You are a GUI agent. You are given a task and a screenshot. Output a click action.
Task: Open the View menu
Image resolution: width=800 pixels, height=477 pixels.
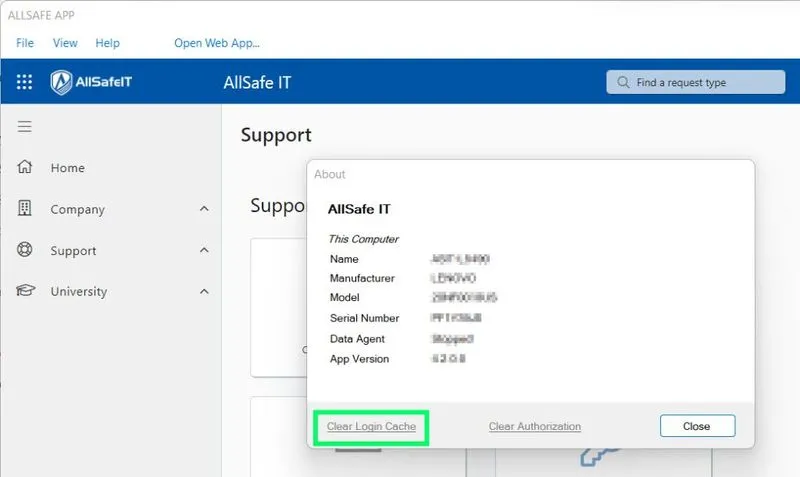65,43
